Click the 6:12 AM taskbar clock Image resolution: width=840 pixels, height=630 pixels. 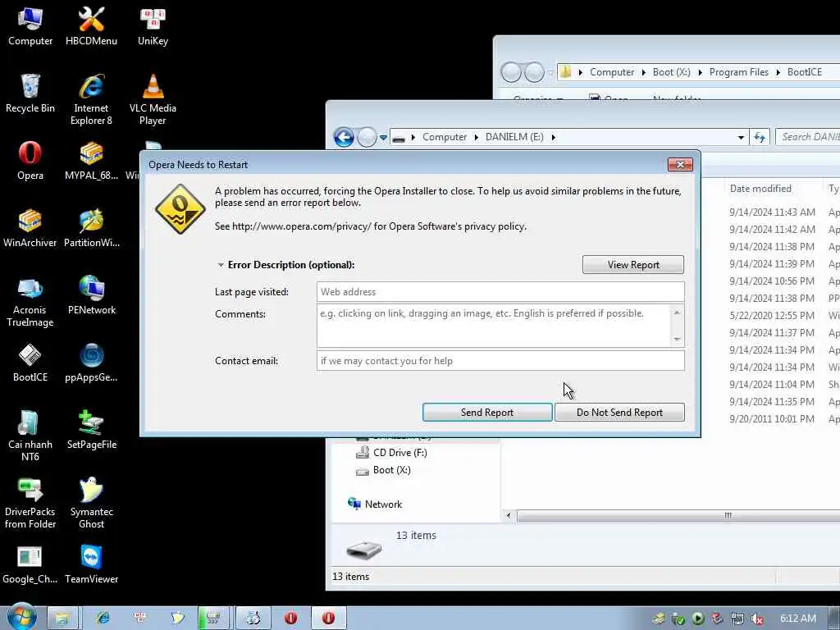click(797, 619)
